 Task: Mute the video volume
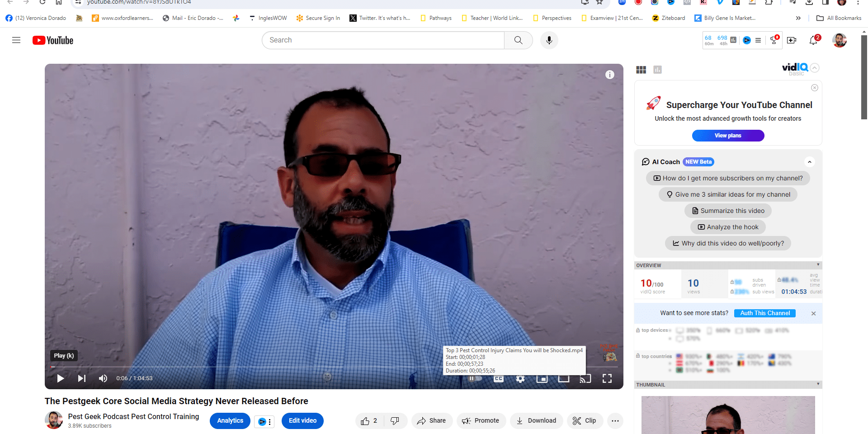(x=103, y=378)
